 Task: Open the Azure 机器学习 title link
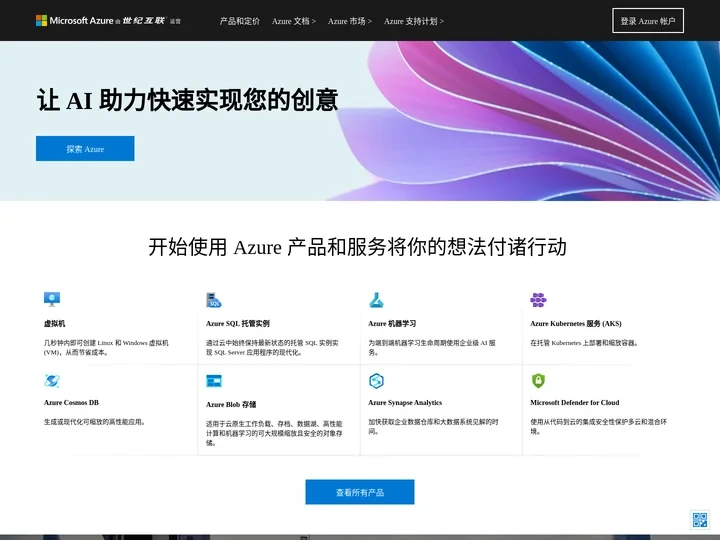392,324
